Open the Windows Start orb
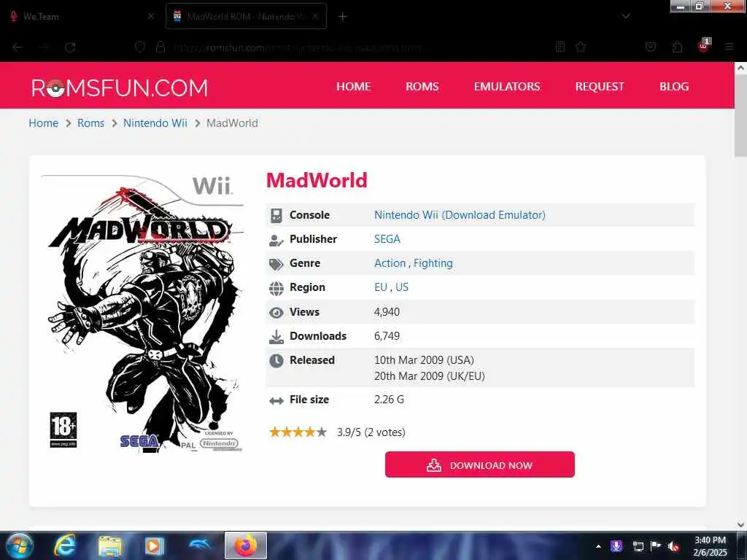Image resolution: width=747 pixels, height=560 pixels. pos(19,545)
